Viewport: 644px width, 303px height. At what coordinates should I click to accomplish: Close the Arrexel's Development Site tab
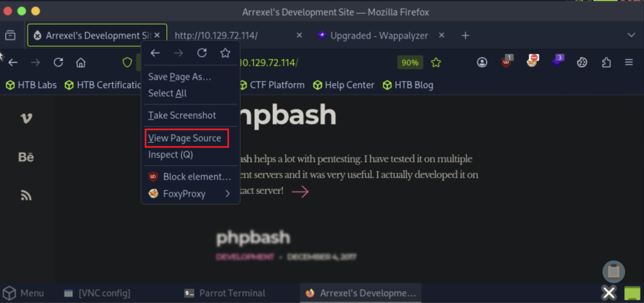(157, 36)
